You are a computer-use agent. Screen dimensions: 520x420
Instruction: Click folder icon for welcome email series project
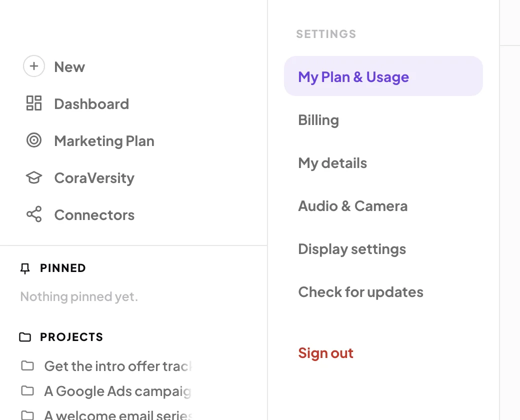pos(27,415)
